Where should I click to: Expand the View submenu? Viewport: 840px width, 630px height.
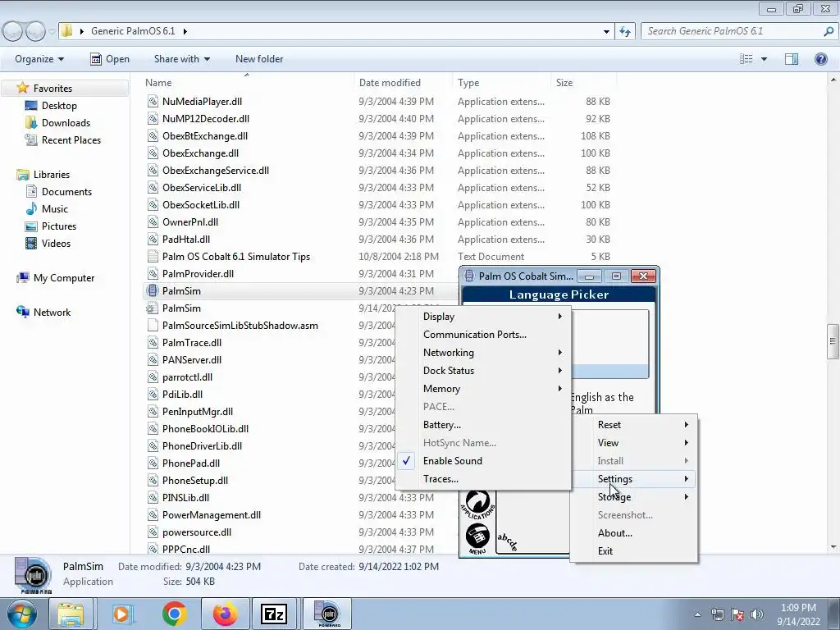click(634, 443)
